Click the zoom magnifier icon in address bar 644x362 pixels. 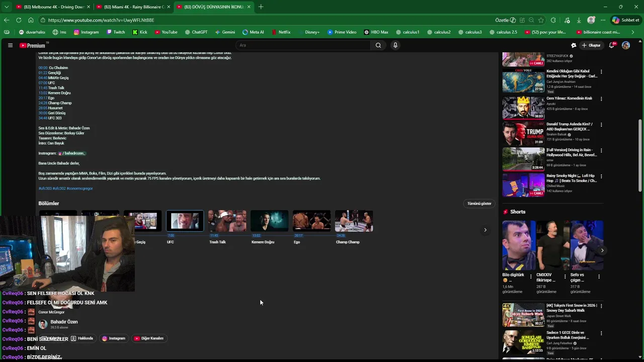(x=531, y=20)
